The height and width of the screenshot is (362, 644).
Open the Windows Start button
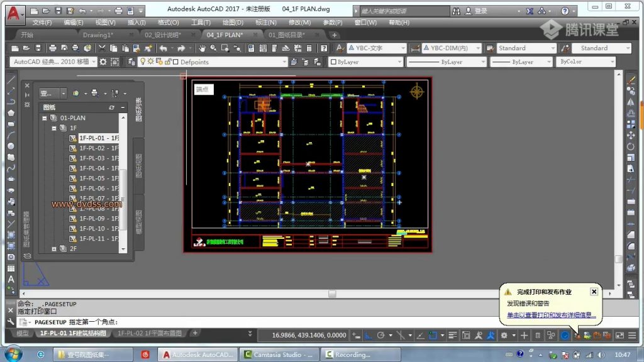[14, 354]
